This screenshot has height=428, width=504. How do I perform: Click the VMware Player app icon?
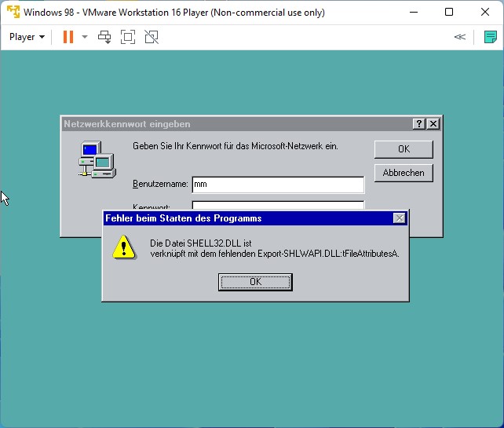(13, 12)
